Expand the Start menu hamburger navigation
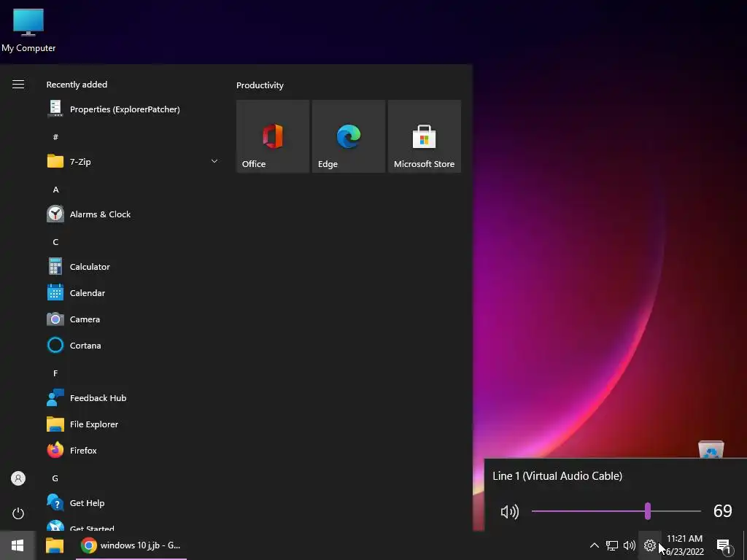The image size is (747, 560). coord(18,85)
